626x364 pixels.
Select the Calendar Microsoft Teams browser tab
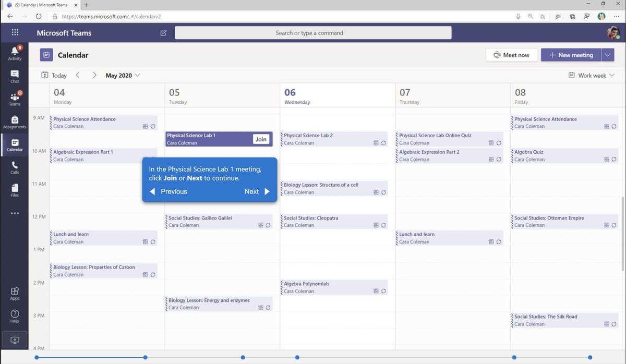click(x=41, y=4)
